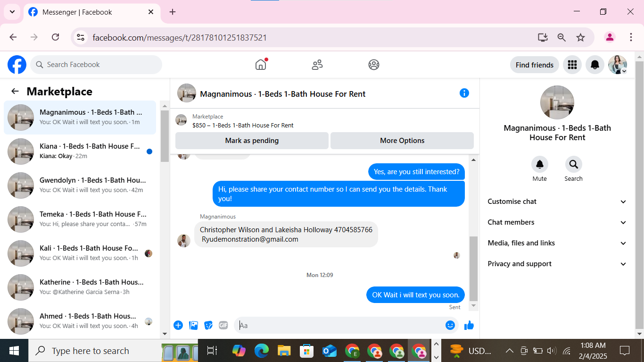Open Temeka conversation in the list
Screen dimensions: 644x362
[x=80, y=219]
